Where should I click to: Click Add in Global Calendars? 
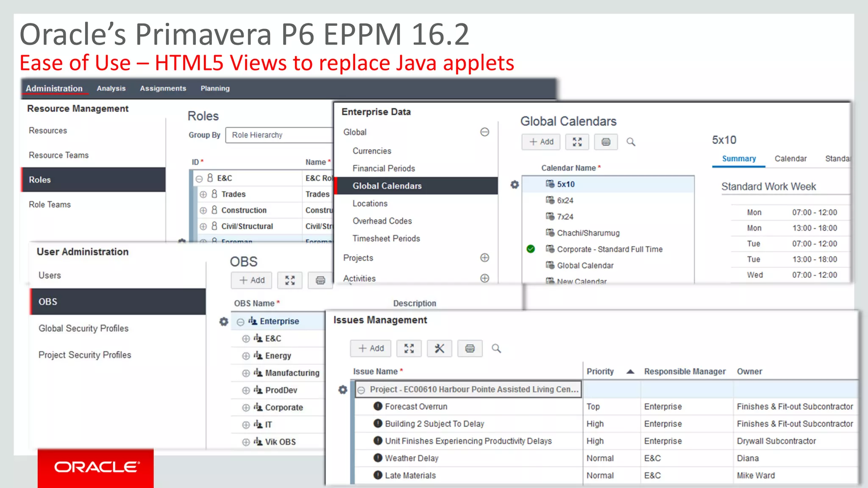tap(541, 142)
